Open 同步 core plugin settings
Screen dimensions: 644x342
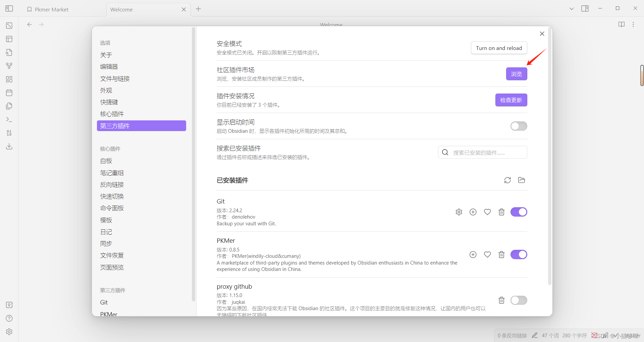(x=142, y=244)
